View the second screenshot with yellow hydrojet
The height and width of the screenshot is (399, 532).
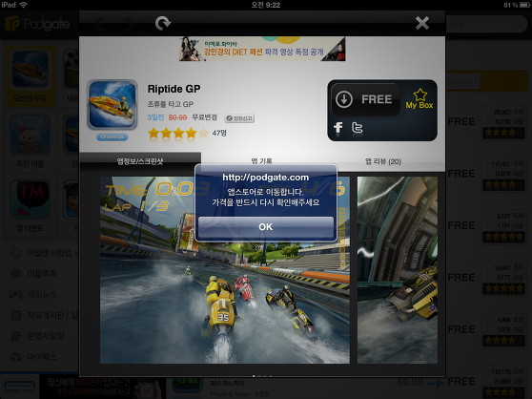coord(398,270)
